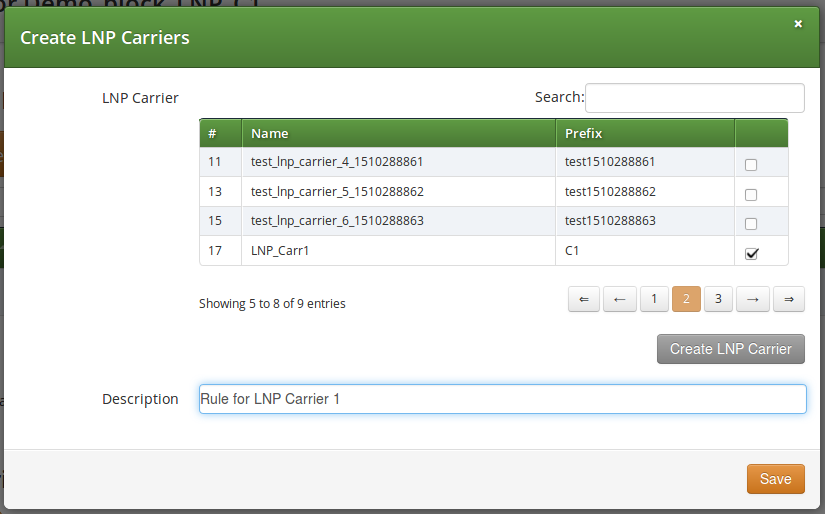Select the test_lnp_carrier_6_1510288863 name cell
This screenshot has width=825, height=514.
coord(399,221)
